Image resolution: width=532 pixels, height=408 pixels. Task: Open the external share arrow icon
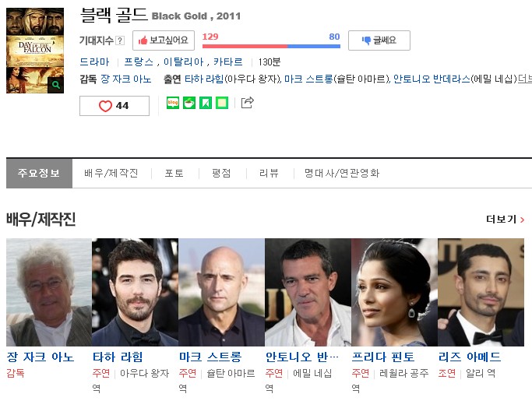[248, 103]
